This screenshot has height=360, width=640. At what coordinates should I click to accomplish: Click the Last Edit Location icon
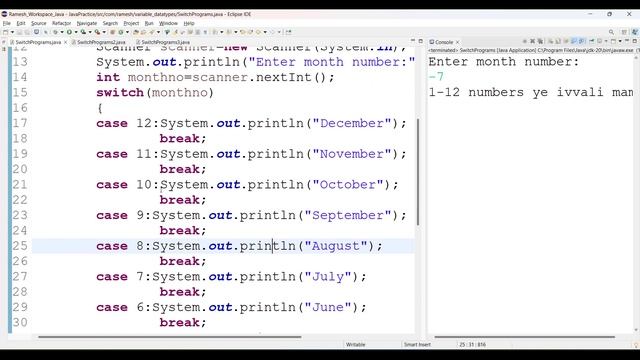point(242,32)
